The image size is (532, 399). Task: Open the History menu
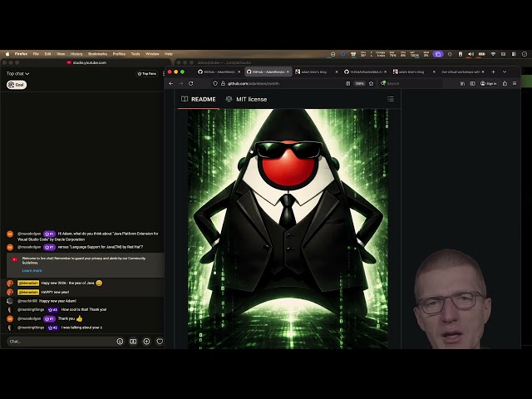click(76, 54)
